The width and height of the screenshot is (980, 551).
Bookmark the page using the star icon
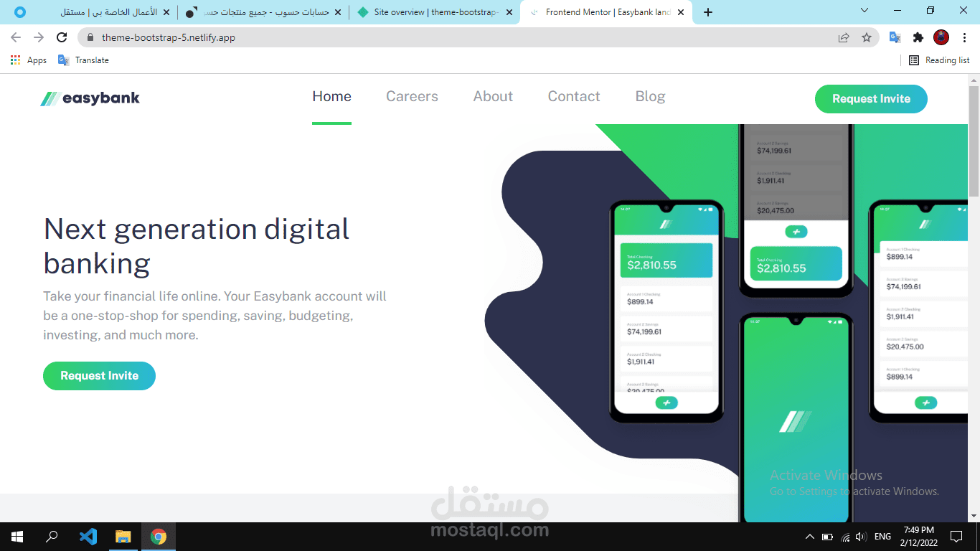point(867,37)
